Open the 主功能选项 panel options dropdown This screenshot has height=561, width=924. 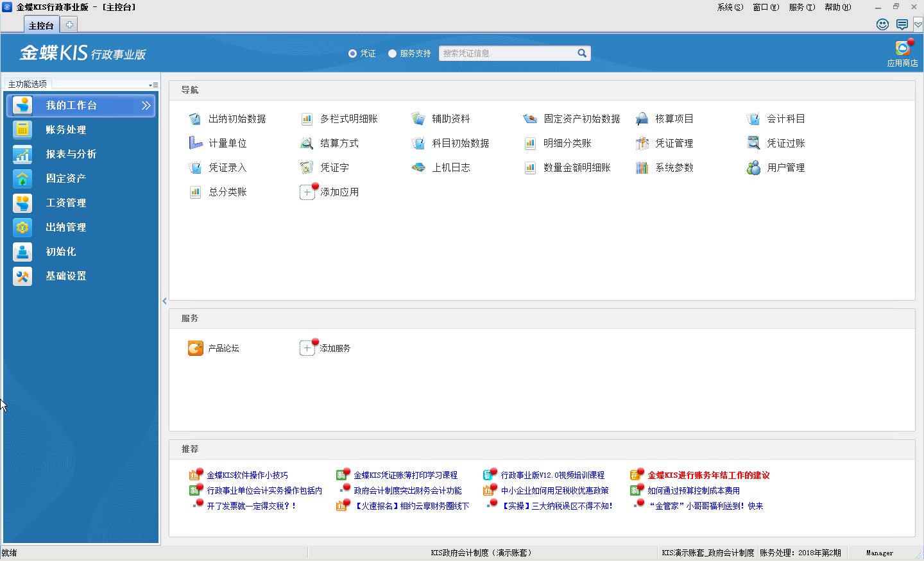click(x=153, y=85)
